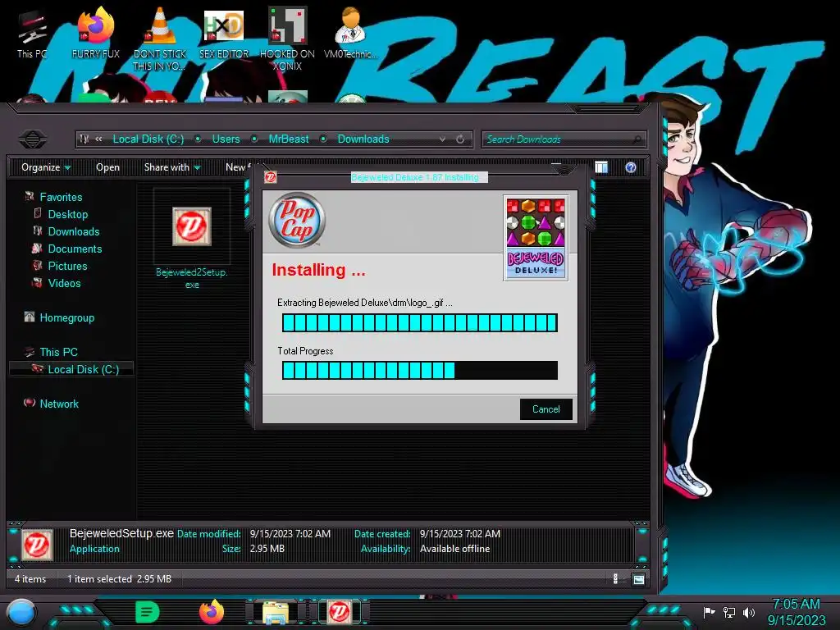Select Local Disk (C:) in navigation pane
The width and height of the screenshot is (840, 630).
click(x=84, y=369)
